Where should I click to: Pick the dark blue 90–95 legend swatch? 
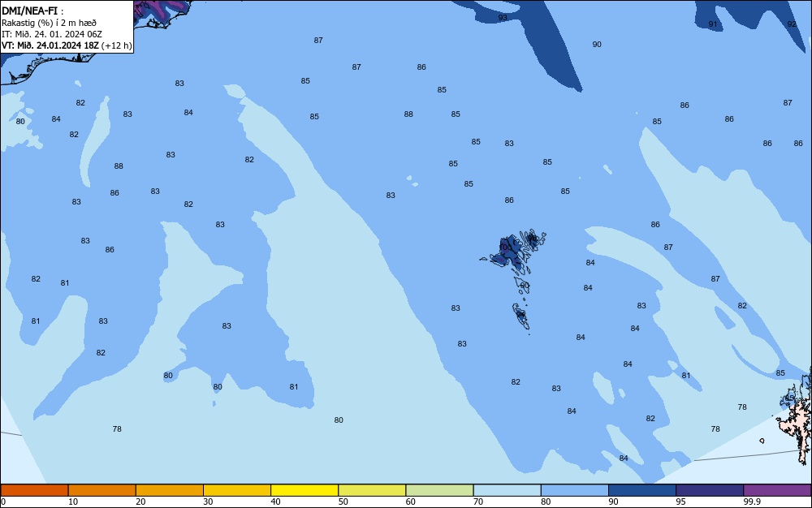pos(642,490)
